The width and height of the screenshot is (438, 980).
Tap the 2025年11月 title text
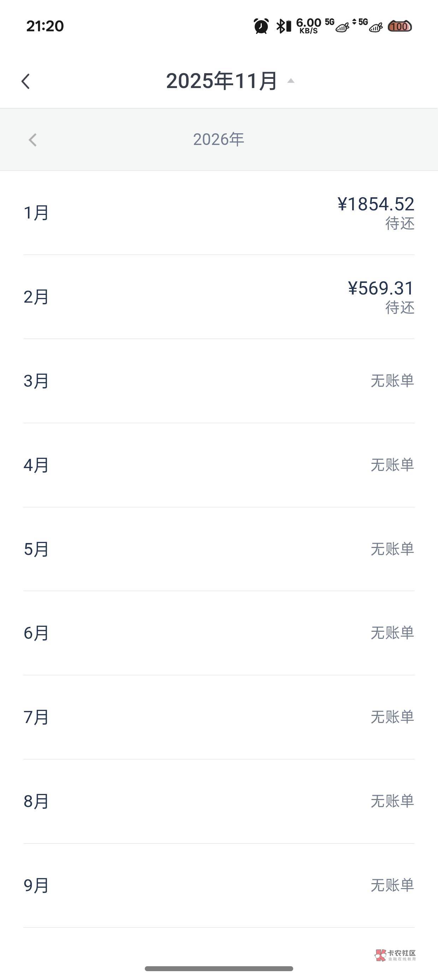222,81
